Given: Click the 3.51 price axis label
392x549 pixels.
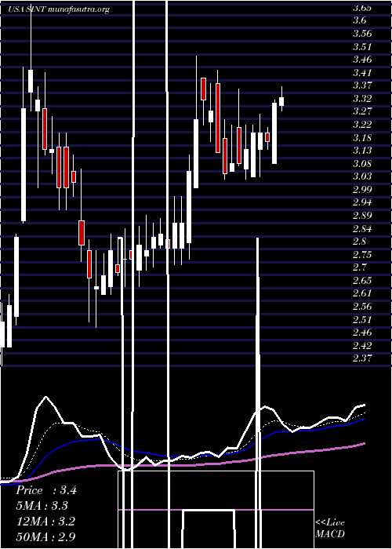Looking at the screenshot, I should (362, 46).
